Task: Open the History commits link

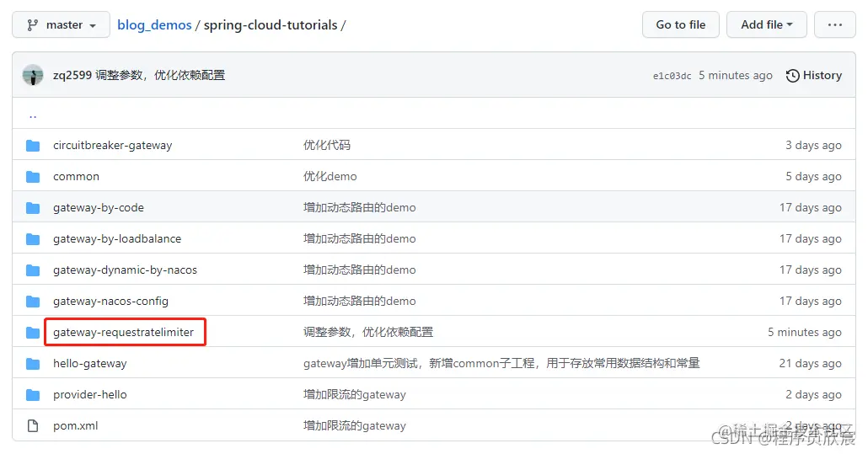Action: pyautogui.click(x=814, y=75)
